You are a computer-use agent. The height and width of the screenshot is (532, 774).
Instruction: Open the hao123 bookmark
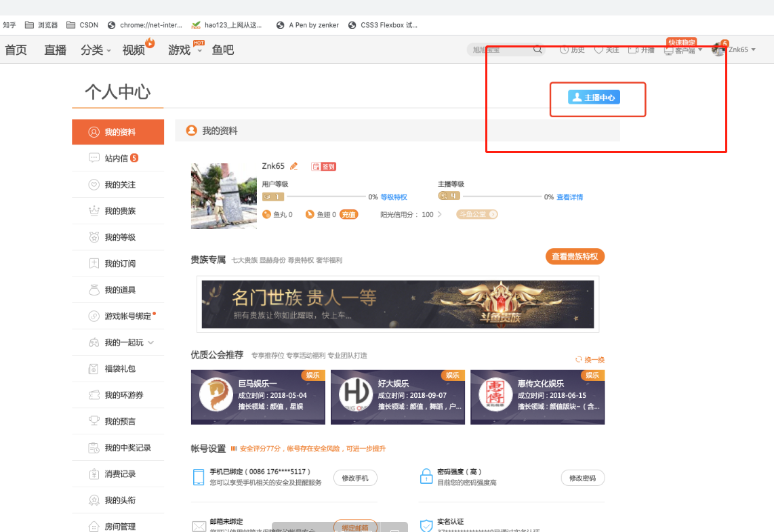pyautogui.click(x=226, y=24)
